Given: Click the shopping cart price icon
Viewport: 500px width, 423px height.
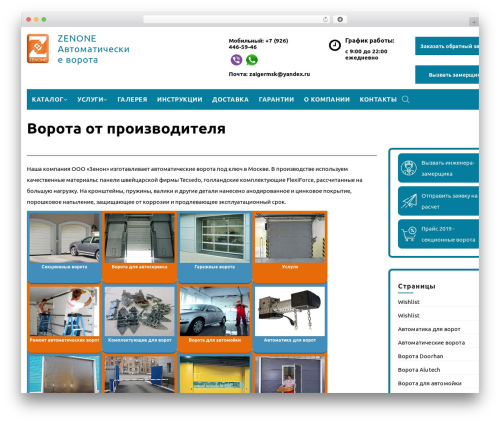Looking at the screenshot, I should [409, 234].
